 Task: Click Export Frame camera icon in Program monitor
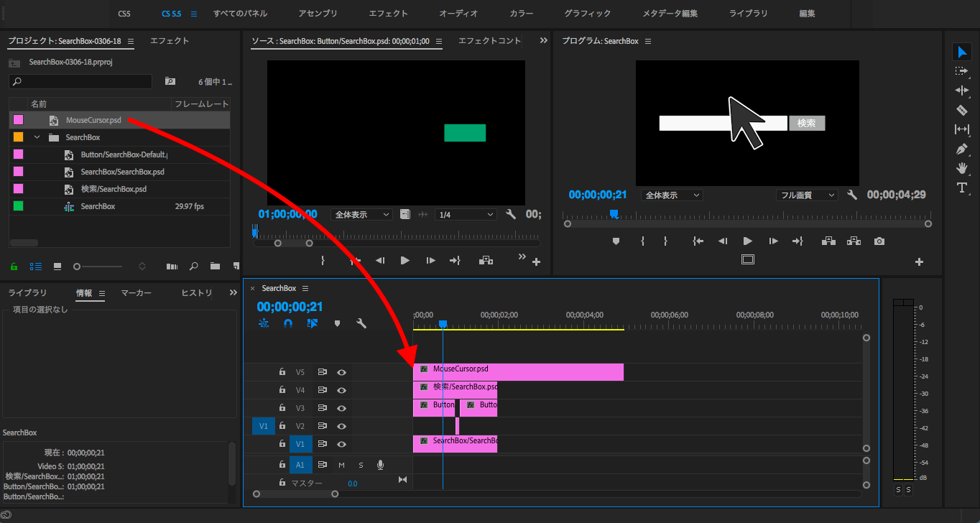[x=879, y=241]
